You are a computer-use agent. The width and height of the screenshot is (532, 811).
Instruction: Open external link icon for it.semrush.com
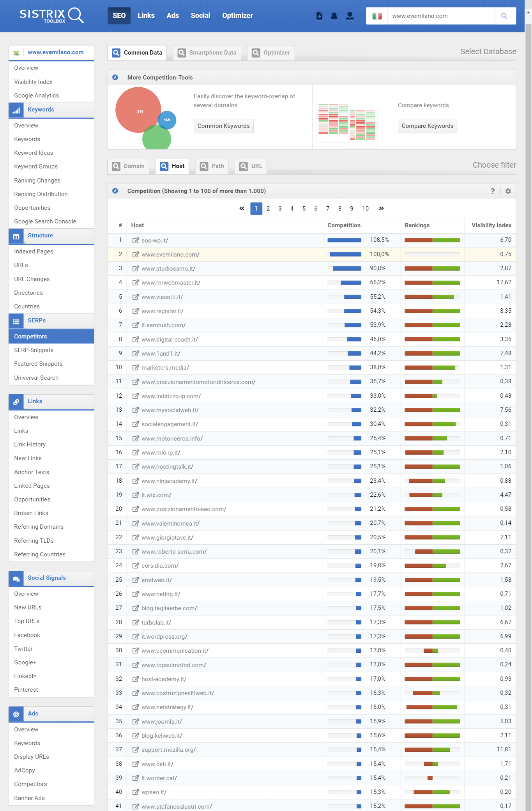click(136, 325)
